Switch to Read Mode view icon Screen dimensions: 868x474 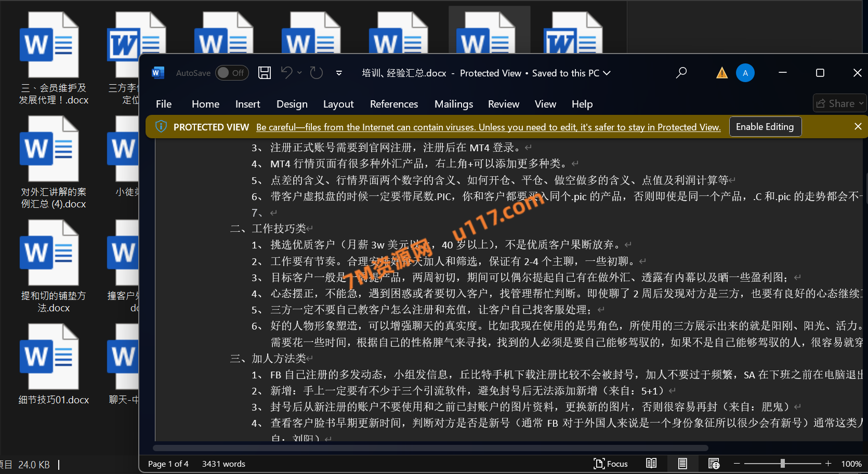[x=651, y=464]
